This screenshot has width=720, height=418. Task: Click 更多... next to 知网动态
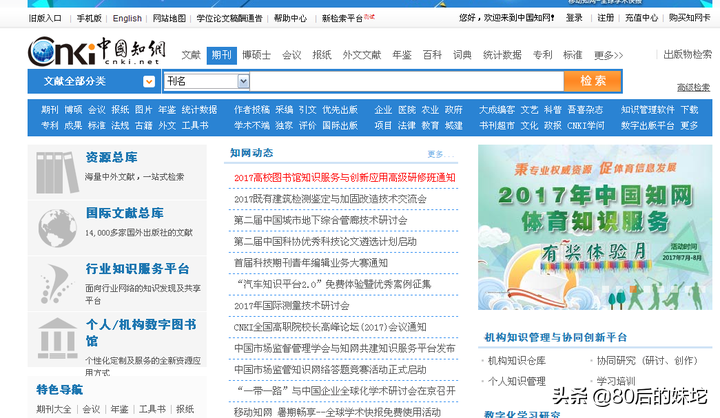(440, 154)
